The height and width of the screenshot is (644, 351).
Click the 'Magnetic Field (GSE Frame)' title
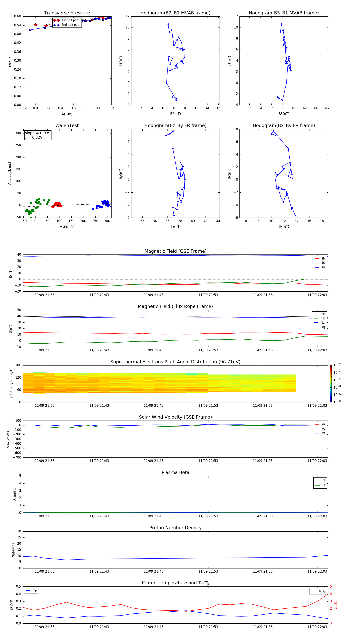pos(175,251)
